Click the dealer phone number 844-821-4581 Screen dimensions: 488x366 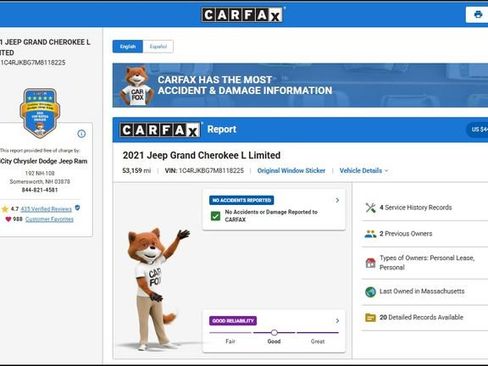point(40,190)
